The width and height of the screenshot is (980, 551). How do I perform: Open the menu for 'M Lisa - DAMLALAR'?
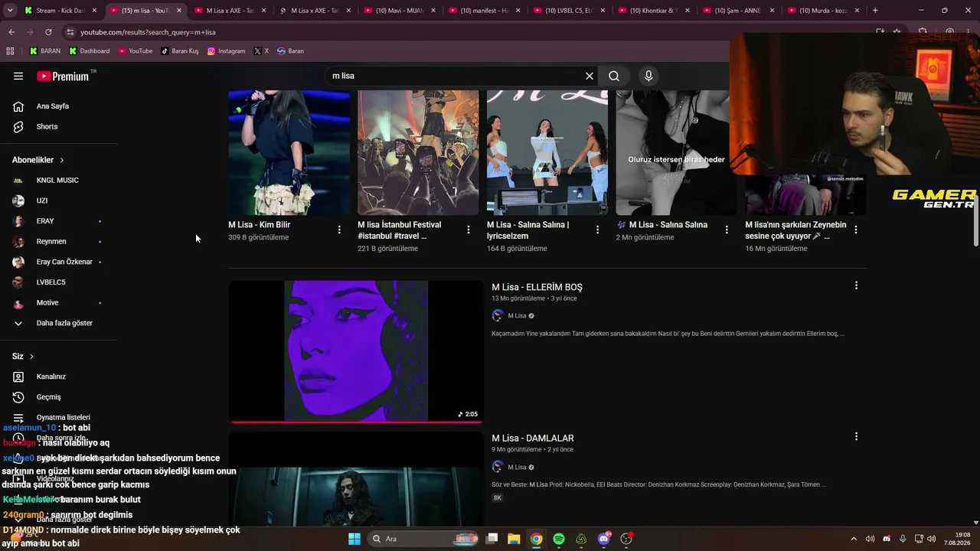click(x=856, y=436)
